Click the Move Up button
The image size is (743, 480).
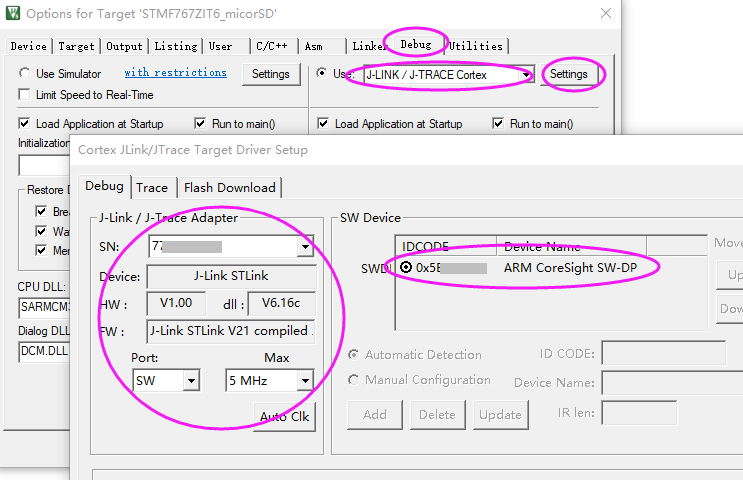[x=730, y=275]
